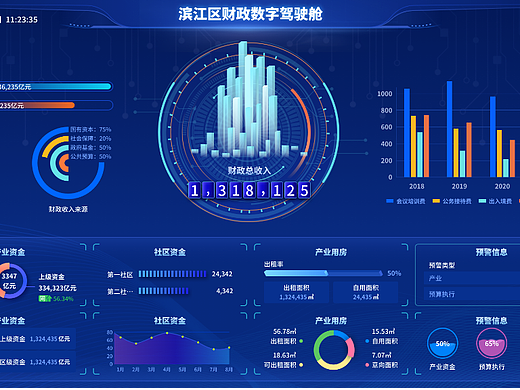Toggle the 会议培训费 legend series

(x=406, y=201)
